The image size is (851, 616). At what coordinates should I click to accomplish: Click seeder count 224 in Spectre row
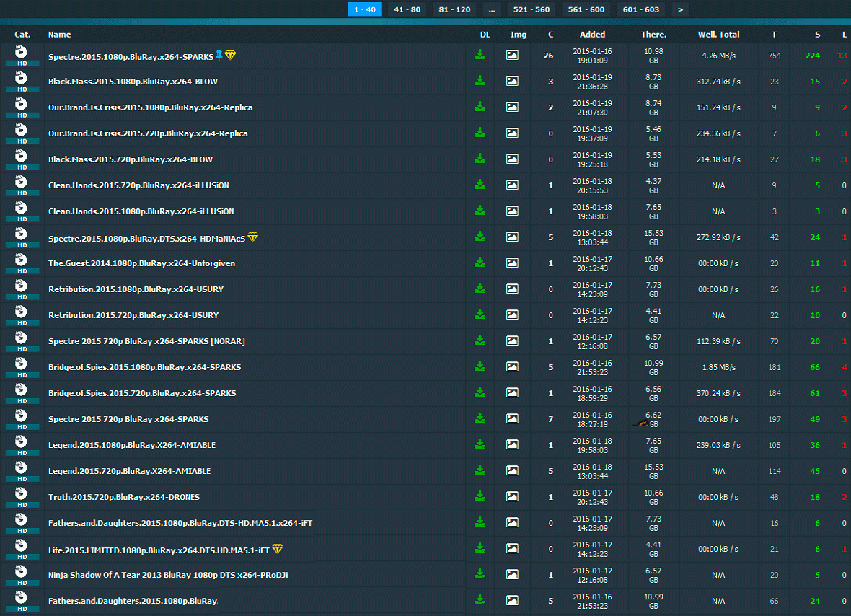point(813,56)
